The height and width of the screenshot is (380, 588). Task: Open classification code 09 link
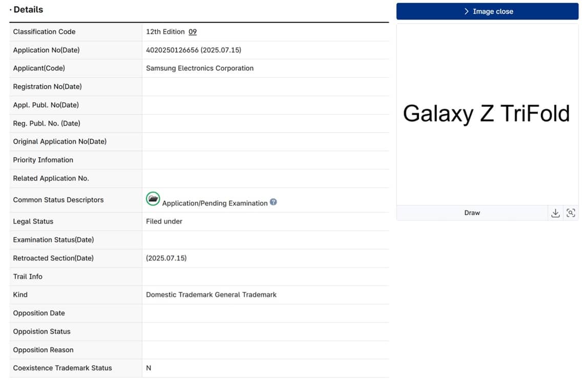(193, 32)
